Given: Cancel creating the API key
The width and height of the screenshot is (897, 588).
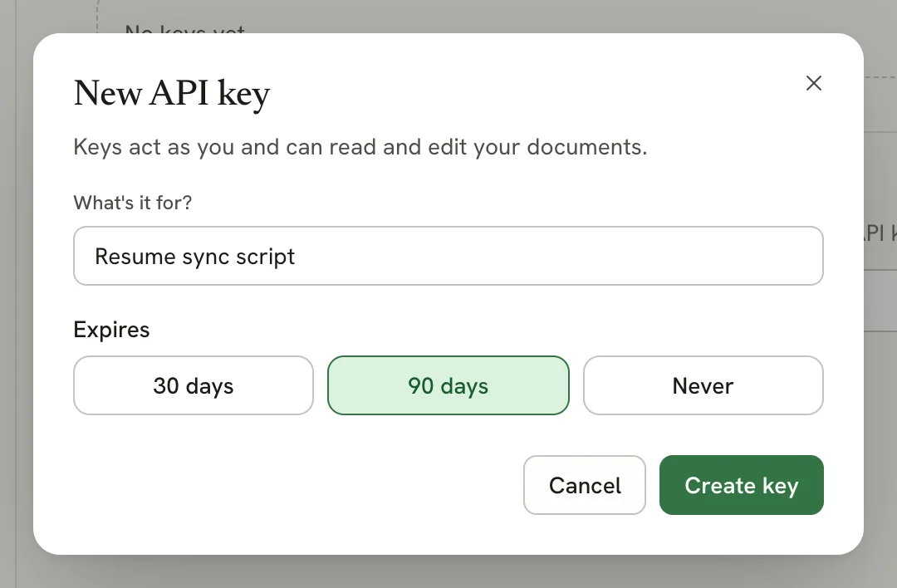Looking at the screenshot, I should (584, 485).
